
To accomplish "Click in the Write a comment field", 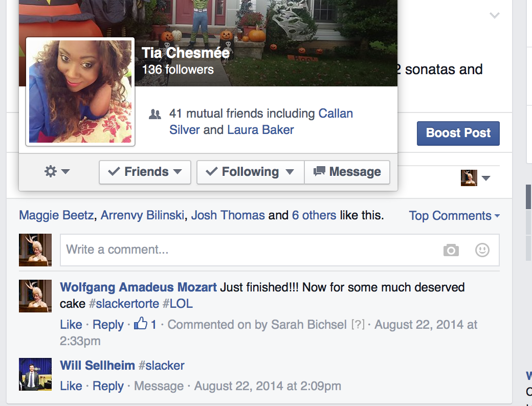I will (x=251, y=250).
